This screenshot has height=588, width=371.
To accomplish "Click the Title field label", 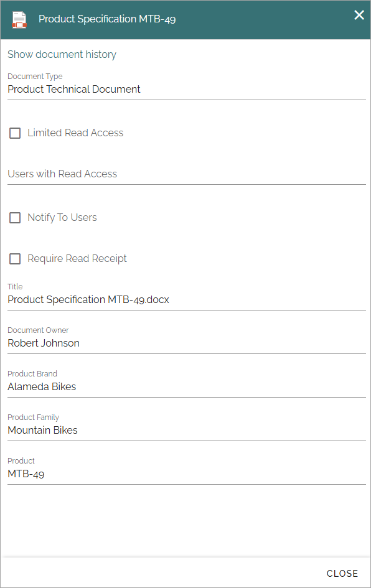I will 15,286.
